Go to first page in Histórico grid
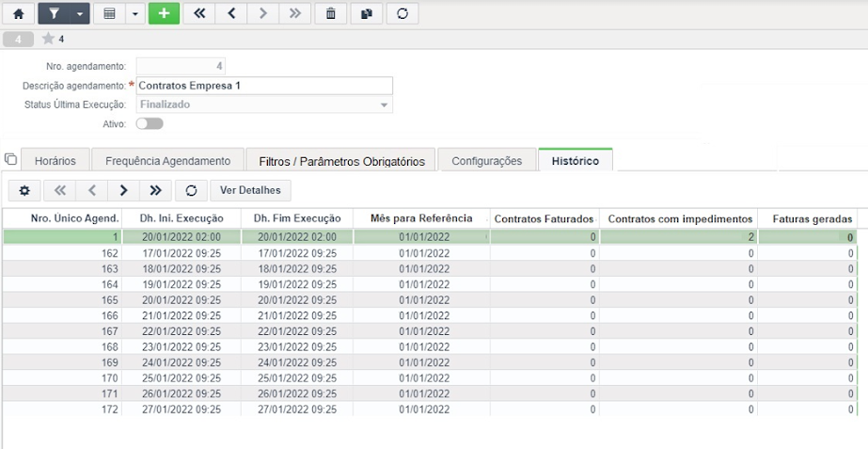 [60, 191]
